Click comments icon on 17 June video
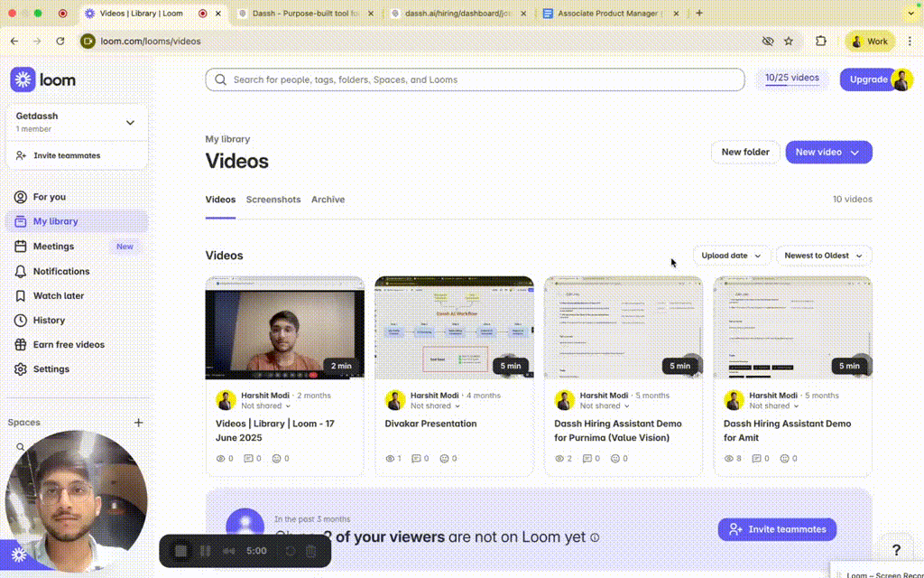The height and width of the screenshot is (578, 924). [248, 458]
